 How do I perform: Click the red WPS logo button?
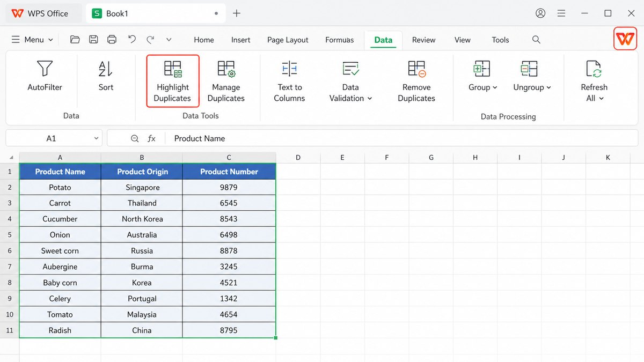pos(625,39)
